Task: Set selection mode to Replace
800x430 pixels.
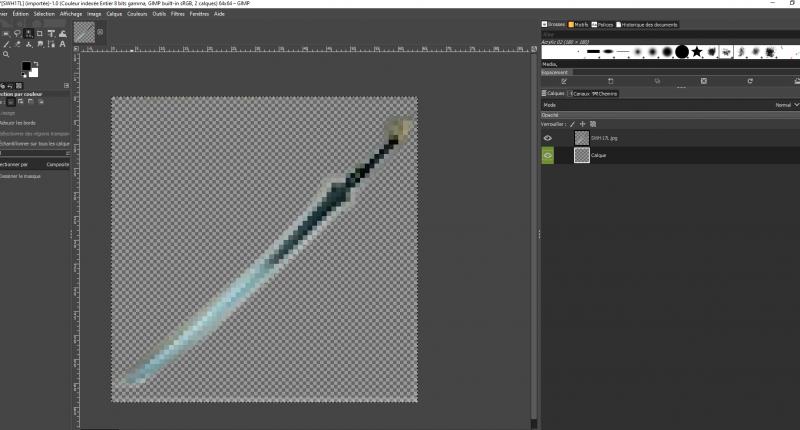Action: (x=11, y=102)
